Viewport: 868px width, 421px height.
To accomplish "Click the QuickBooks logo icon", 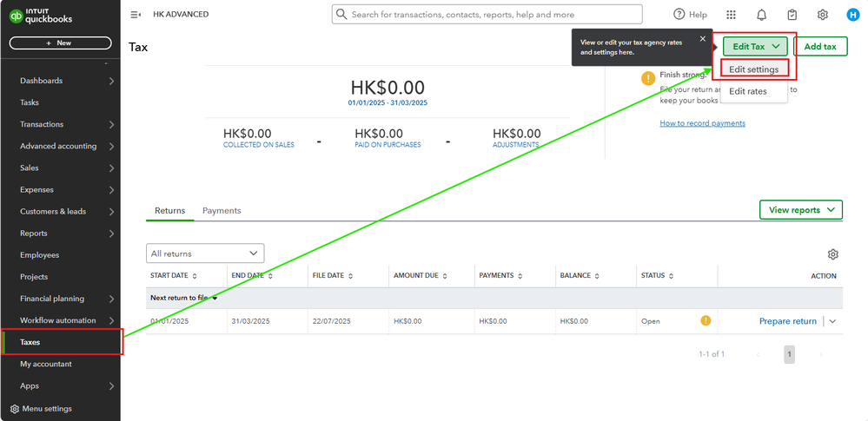I will coord(17,16).
